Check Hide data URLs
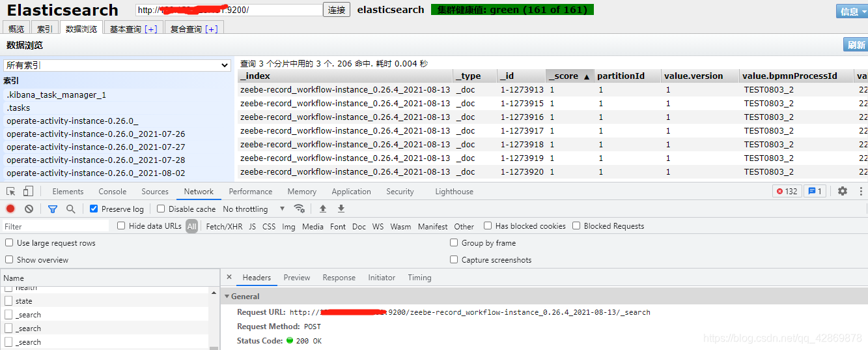This screenshot has height=350, width=868. click(x=121, y=226)
